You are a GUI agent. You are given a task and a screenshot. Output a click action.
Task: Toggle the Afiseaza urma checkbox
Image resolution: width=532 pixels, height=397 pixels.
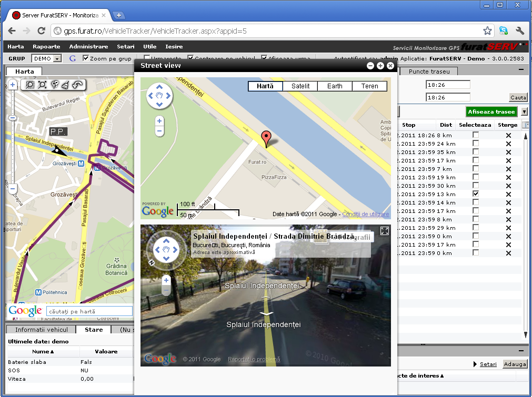click(x=264, y=58)
